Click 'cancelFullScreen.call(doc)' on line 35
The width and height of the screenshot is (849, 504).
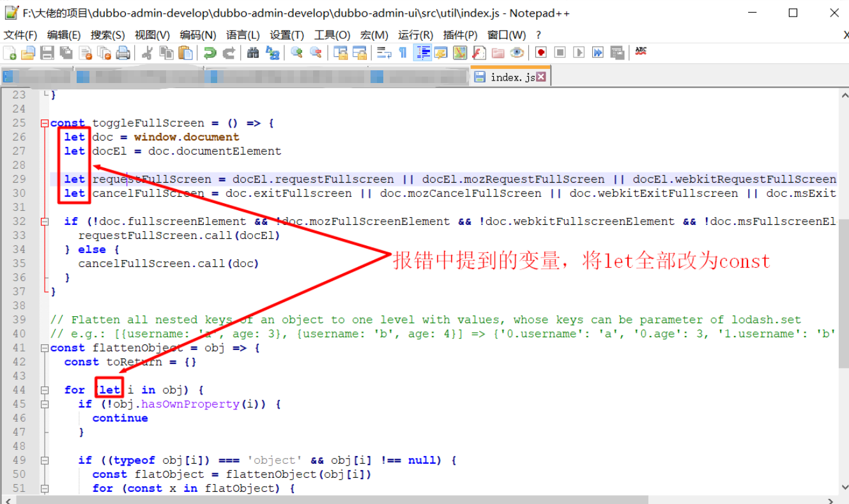tap(169, 264)
